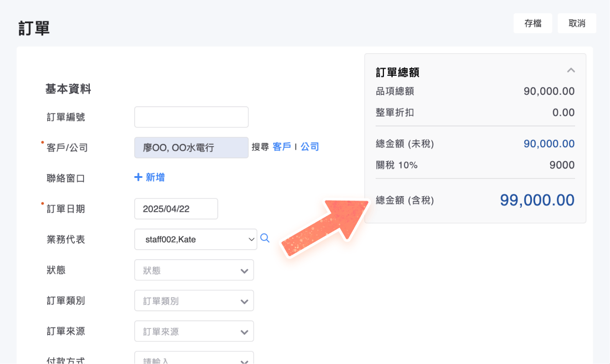Click the 整單折扣 value 0.00
Screen dimensions: 610x364
tap(563, 113)
